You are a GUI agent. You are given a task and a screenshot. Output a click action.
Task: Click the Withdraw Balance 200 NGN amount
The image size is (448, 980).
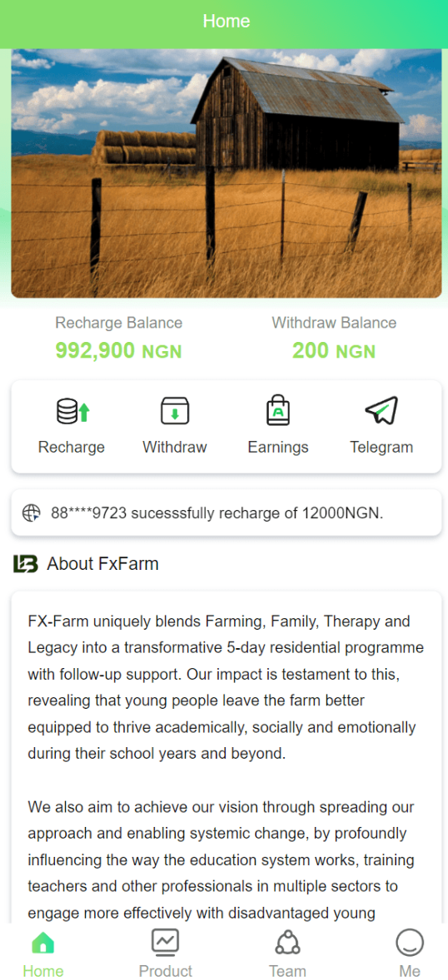[334, 350]
